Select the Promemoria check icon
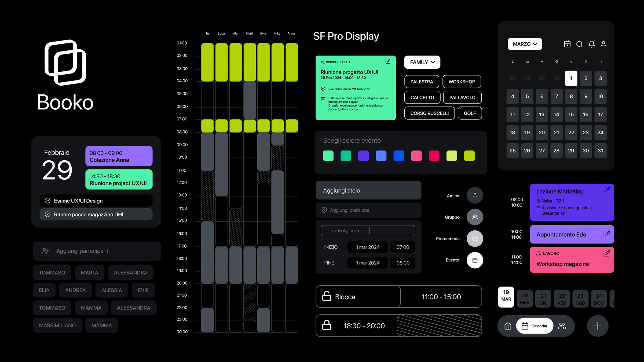The image size is (644, 362). [x=475, y=238]
